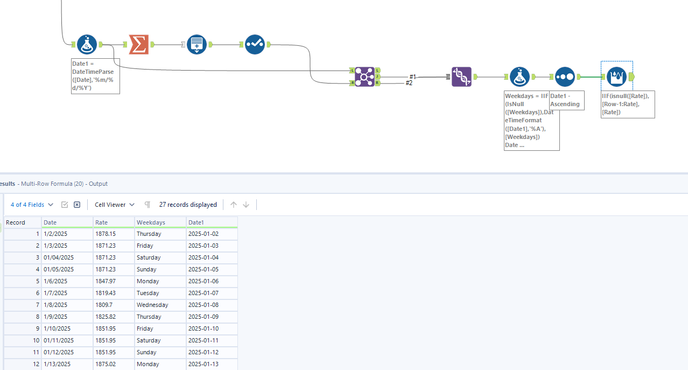
Task: Select the Formula tool with the DateTimeParse annotation
Action: (87, 44)
